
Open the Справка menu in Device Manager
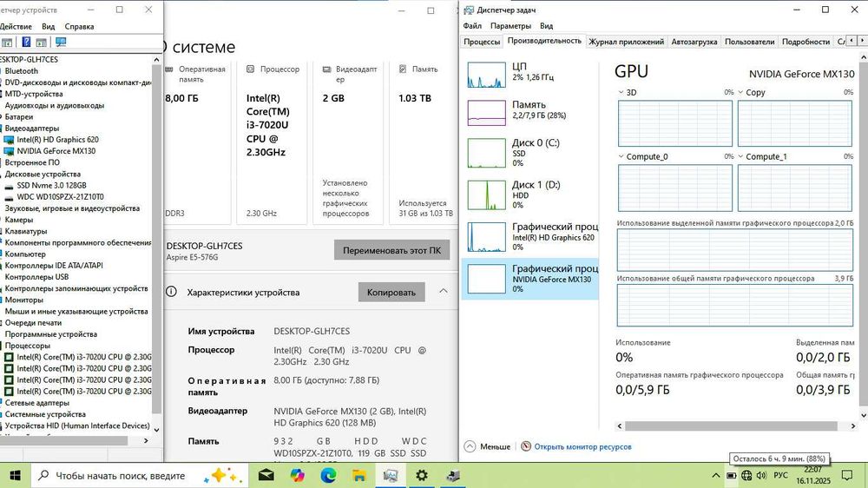coord(79,26)
